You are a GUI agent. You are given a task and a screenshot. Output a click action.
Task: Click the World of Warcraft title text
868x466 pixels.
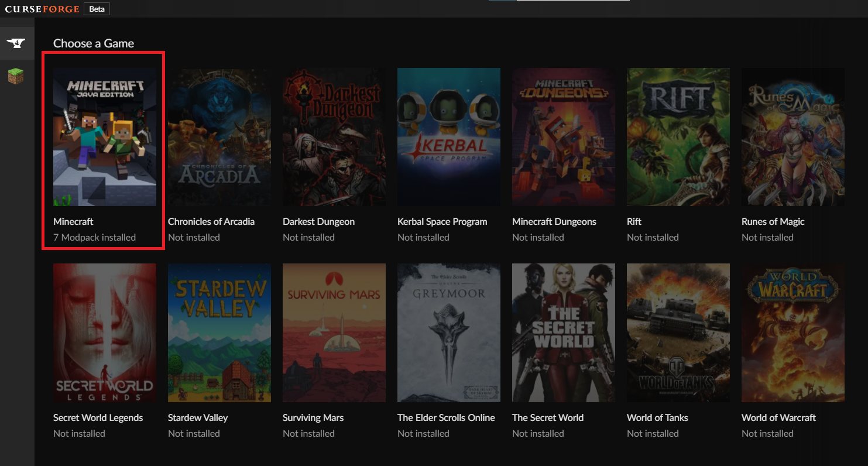(x=778, y=417)
